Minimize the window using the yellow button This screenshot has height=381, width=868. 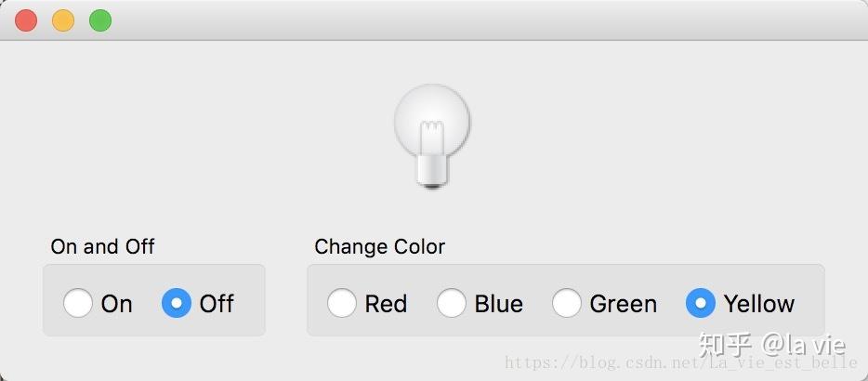point(63,20)
